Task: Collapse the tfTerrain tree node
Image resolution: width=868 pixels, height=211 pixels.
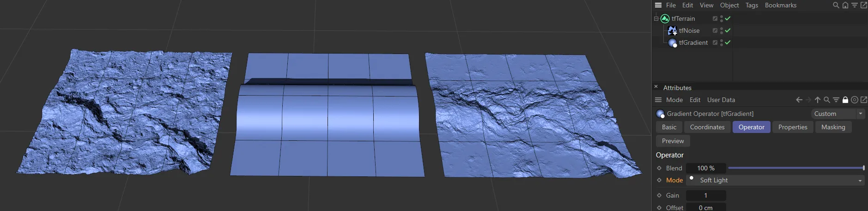Action: tap(656, 18)
